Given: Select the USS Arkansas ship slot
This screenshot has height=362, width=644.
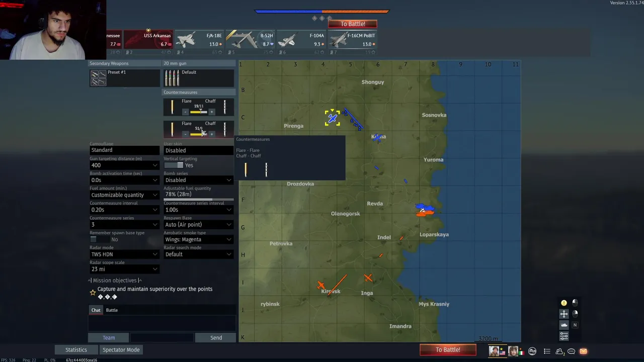Looking at the screenshot, I should click(x=148, y=39).
